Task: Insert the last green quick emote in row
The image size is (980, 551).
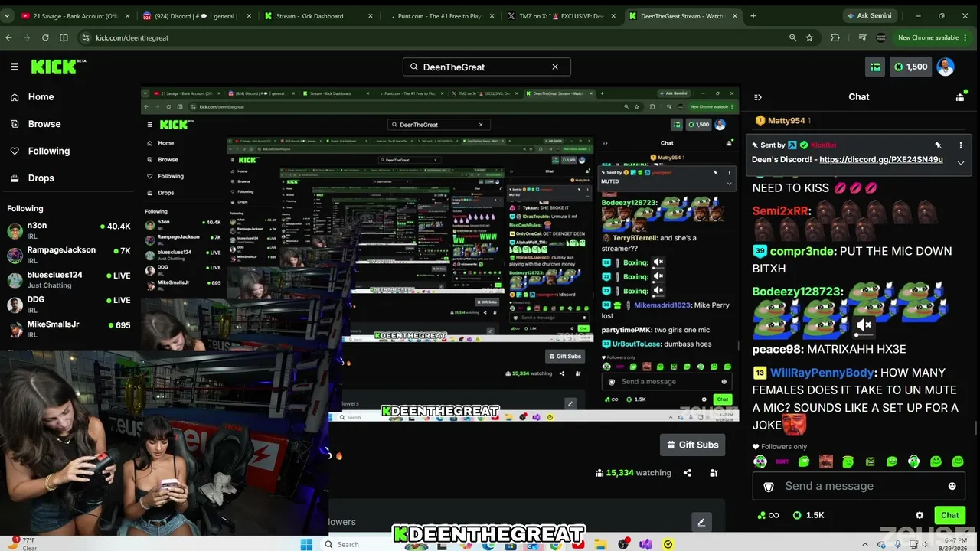Action: tap(958, 461)
